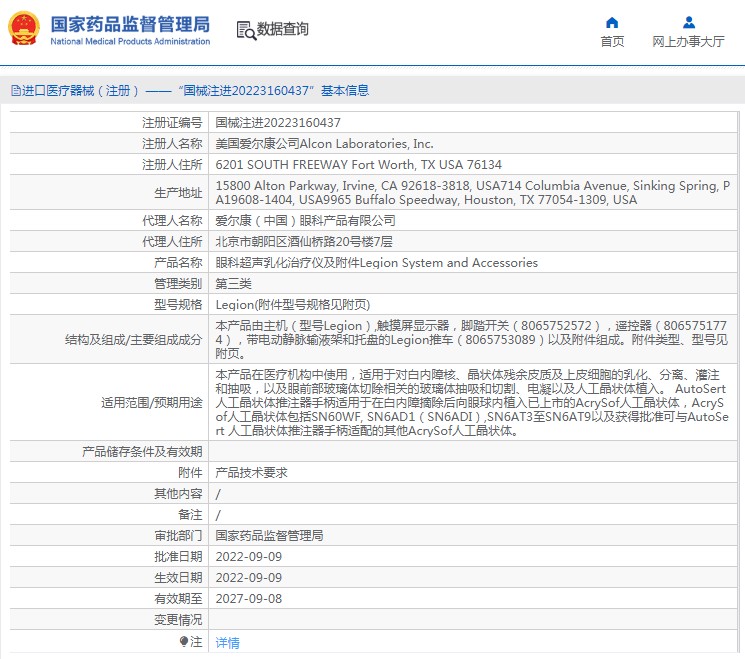This screenshot has height=659, width=745.
Task: Click the icon before 进口医疗器械 header
Action: tap(14, 91)
